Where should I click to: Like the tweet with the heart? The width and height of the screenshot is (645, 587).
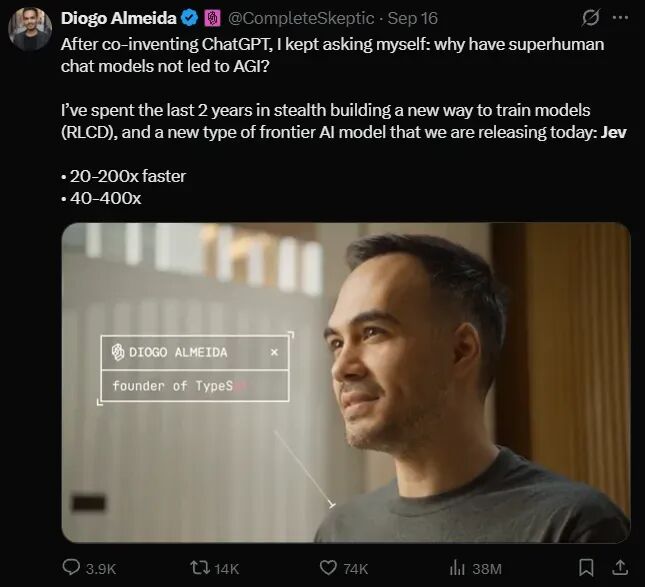point(328,568)
